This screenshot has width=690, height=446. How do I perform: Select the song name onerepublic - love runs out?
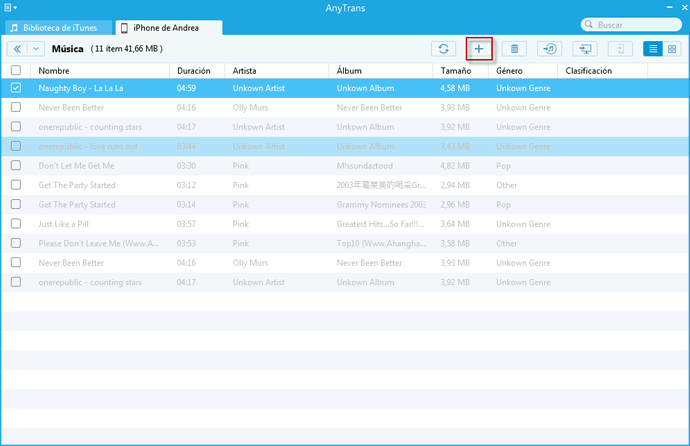88,146
